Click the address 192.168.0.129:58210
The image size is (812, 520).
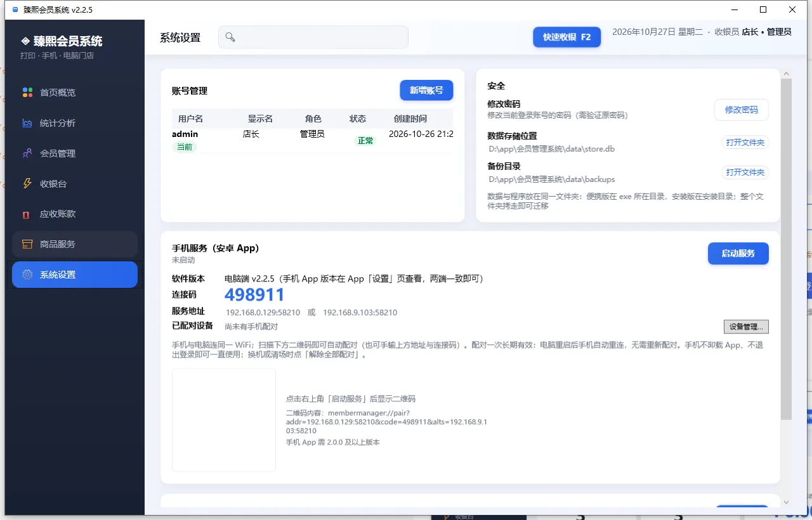(263, 313)
